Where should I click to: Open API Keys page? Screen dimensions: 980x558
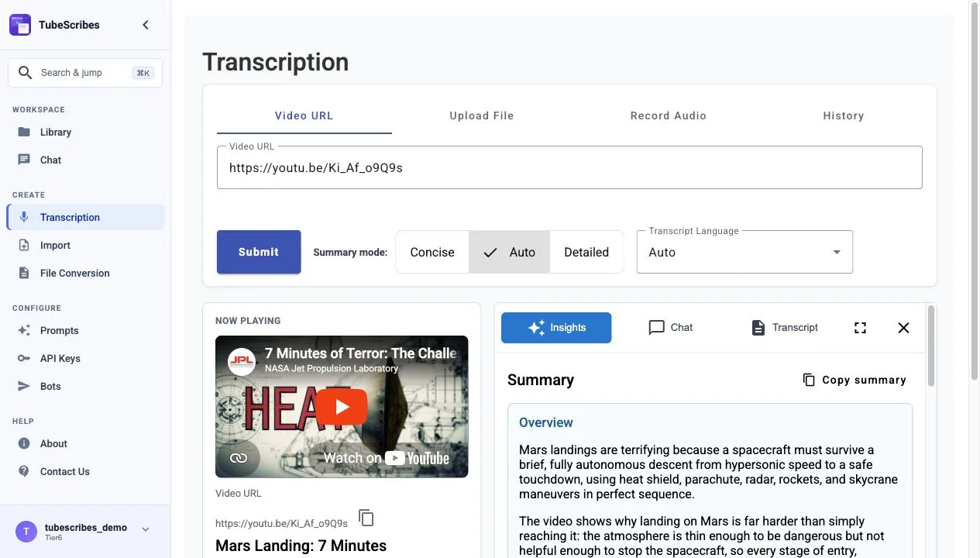pos(85,358)
